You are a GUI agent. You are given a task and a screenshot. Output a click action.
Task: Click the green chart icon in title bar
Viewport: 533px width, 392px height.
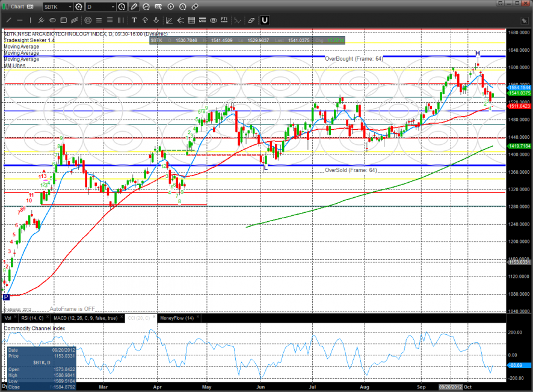[x=5, y=7]
